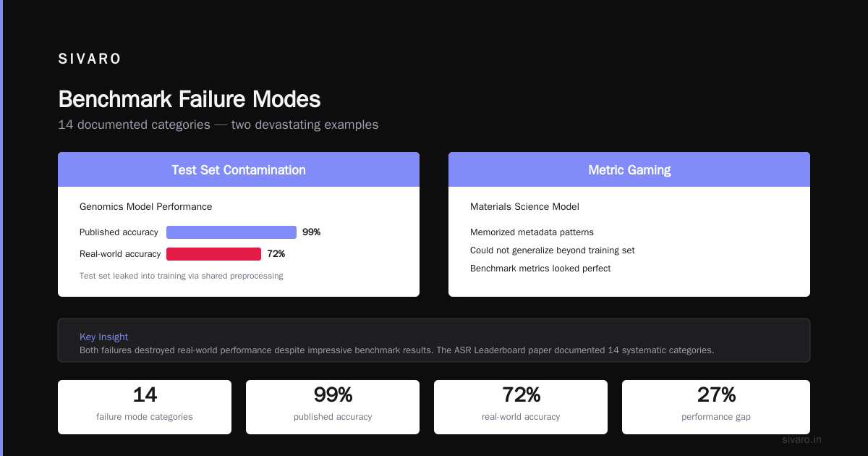Click the Metric Gaming header
The image size is (868, 456).
(629, 169)
